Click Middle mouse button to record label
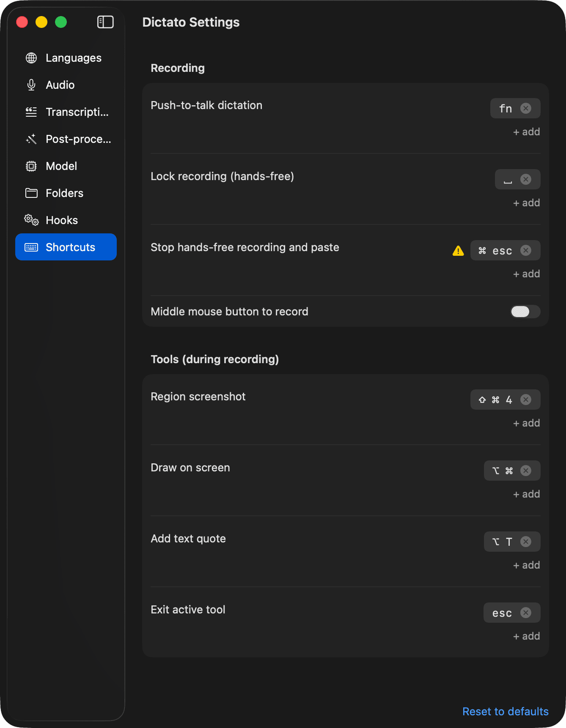The height and width of the screenshot is (728, 566). point(229,312)
